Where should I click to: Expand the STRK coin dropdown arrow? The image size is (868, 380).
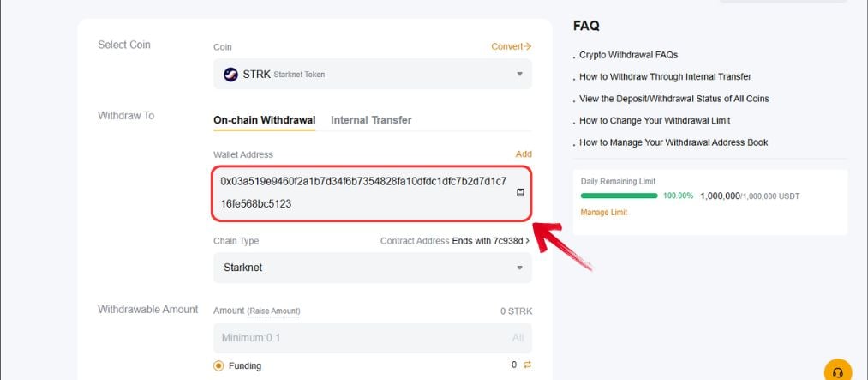click(519, 75)
